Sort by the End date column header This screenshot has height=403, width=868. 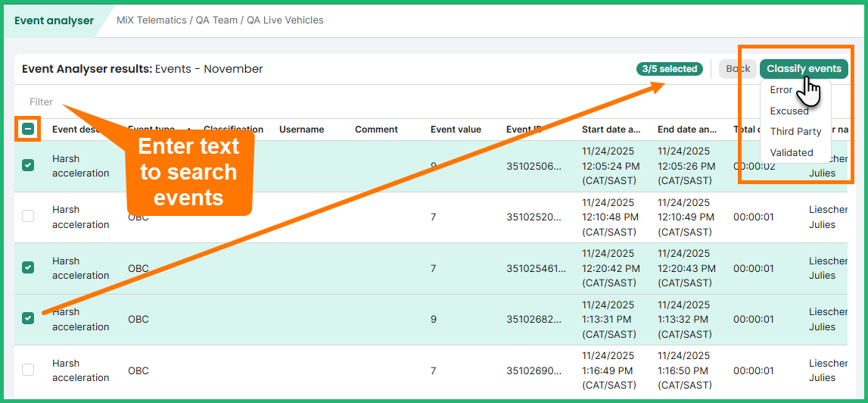click(x=687, y=130)
